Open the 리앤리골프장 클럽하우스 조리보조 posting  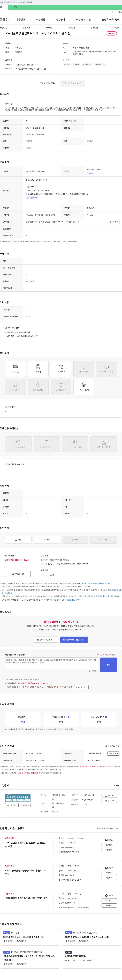point(26,845)
